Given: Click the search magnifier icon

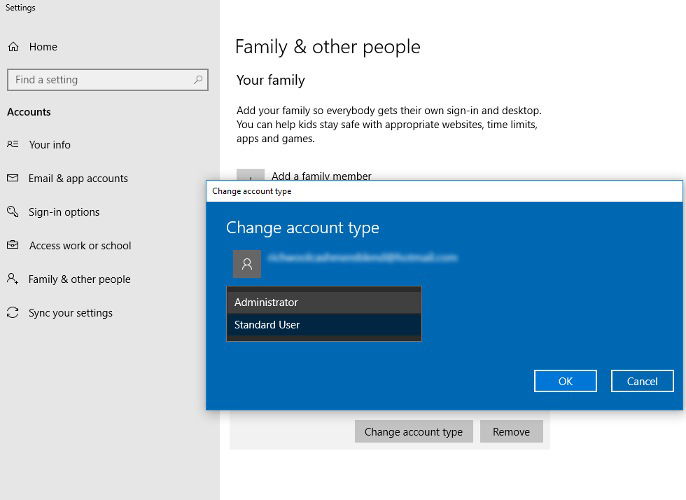Looking at the screenshot, I should point(198,80).
